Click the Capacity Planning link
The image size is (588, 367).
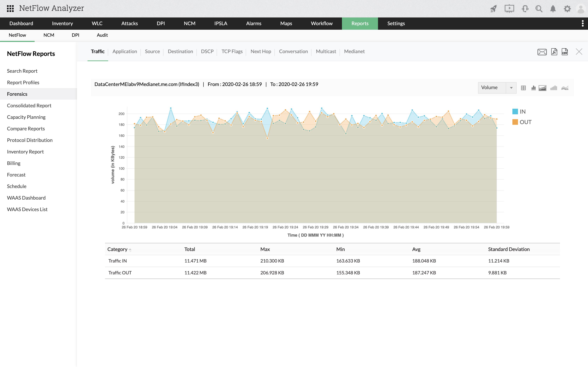pyautogui.click(x=26, y=117)
